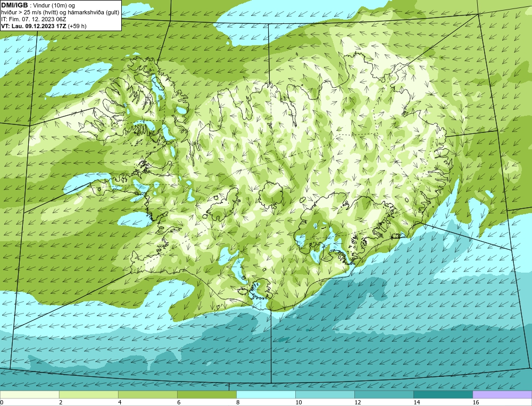Click legend scale label 10
The width and height of the screenshot is (532, 406).
coord(298,402)
